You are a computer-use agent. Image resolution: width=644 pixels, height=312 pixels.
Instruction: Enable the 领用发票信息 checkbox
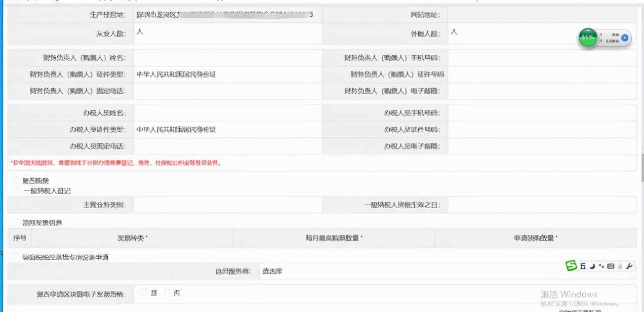click(17, 222)
